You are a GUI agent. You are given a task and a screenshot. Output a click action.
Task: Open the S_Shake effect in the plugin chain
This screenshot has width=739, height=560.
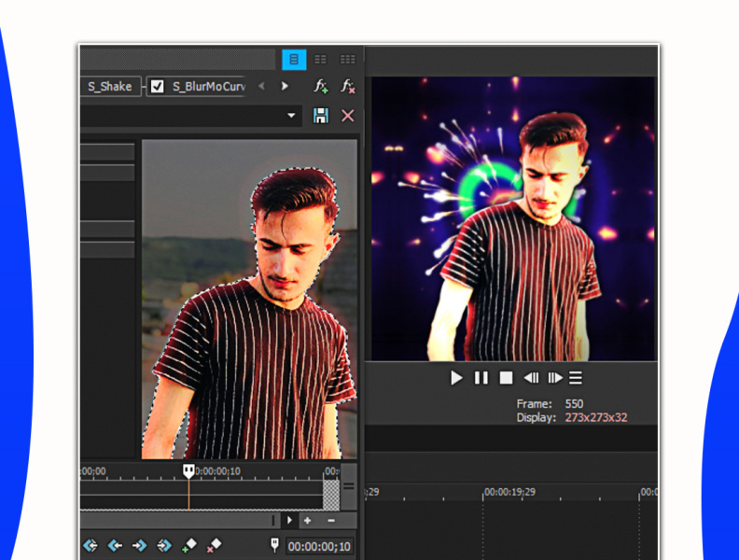110,86
